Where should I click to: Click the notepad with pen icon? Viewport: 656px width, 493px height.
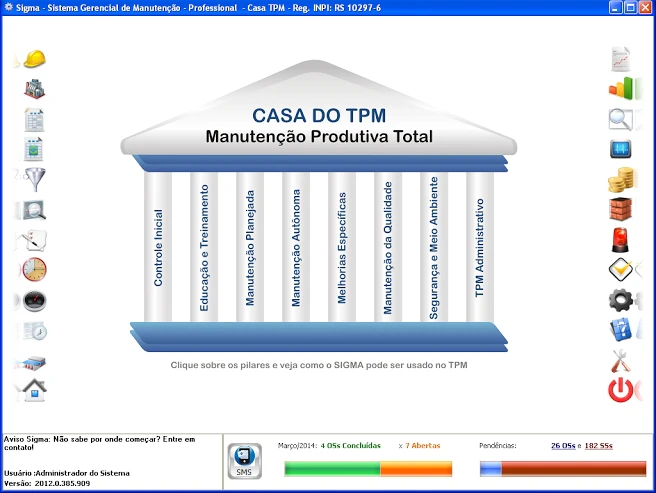(34, 240)
